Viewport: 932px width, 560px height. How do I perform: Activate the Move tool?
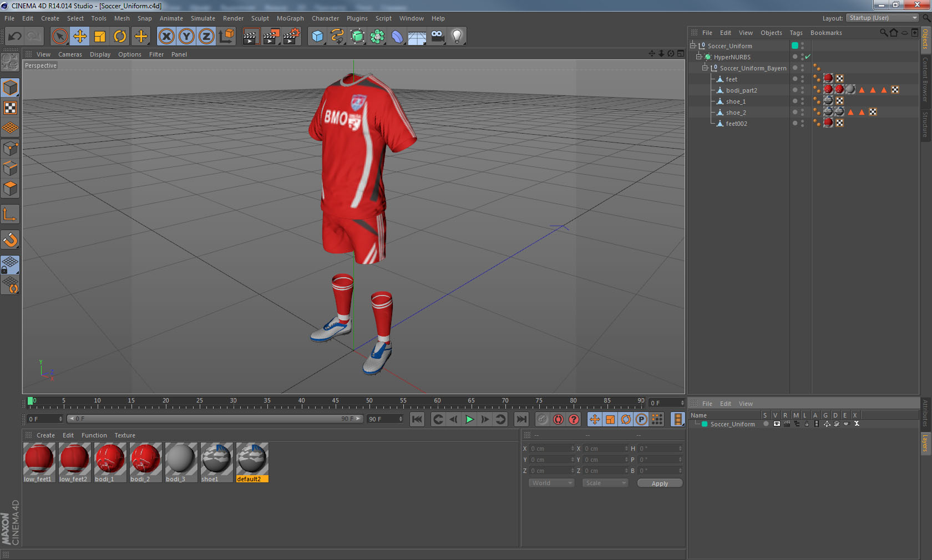point(79,37)
